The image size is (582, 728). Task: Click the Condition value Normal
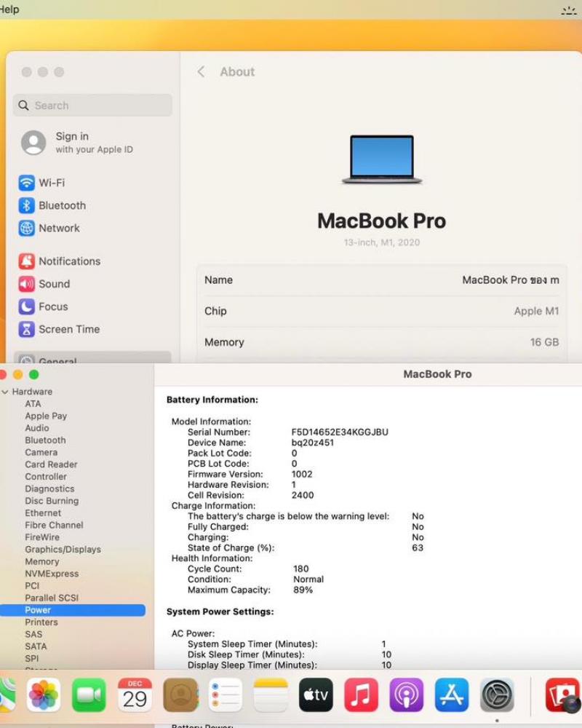(x=308, y=579)
